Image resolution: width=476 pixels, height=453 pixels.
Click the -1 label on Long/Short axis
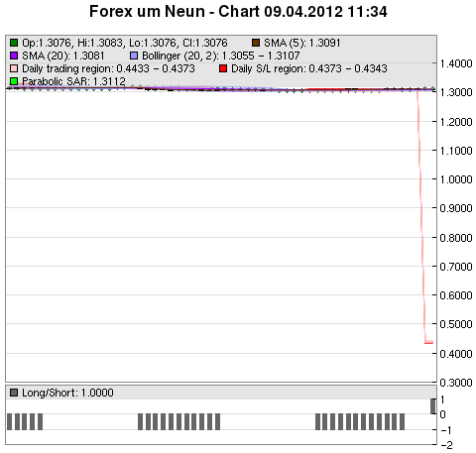pos(446,430)
